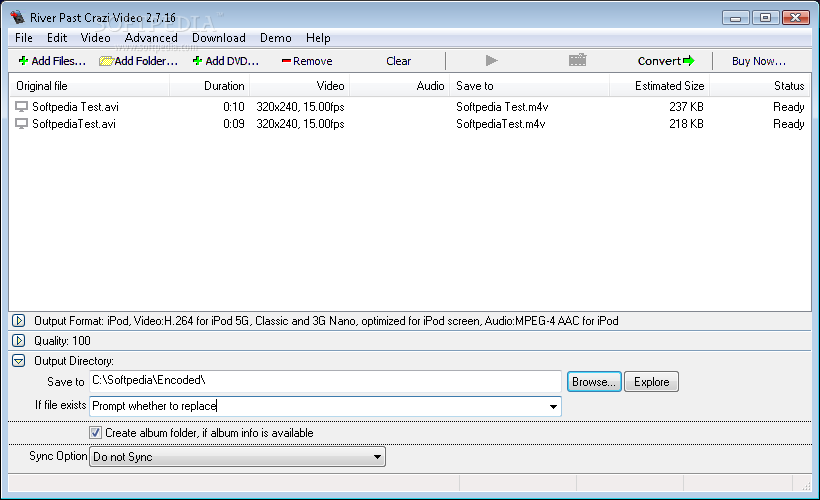
Task: Click Ready status for Softpedia Test.avi
Action: [x=789, y=107]
